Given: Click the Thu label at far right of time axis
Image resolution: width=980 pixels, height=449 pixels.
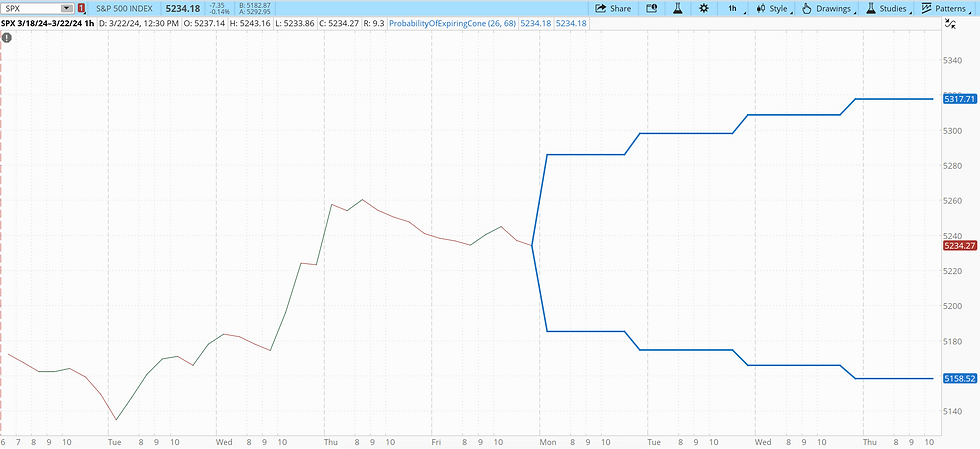Looking at the screenshot, I should pos(870,442).
